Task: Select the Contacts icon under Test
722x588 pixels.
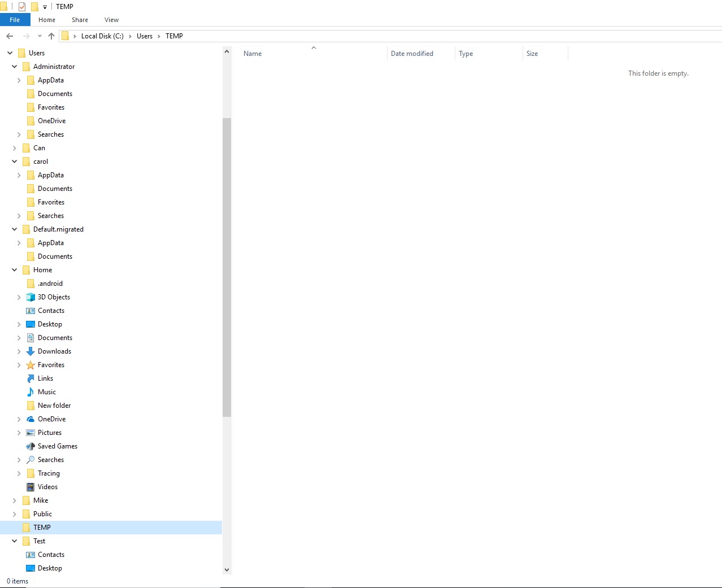Action: tap(31, 555)
